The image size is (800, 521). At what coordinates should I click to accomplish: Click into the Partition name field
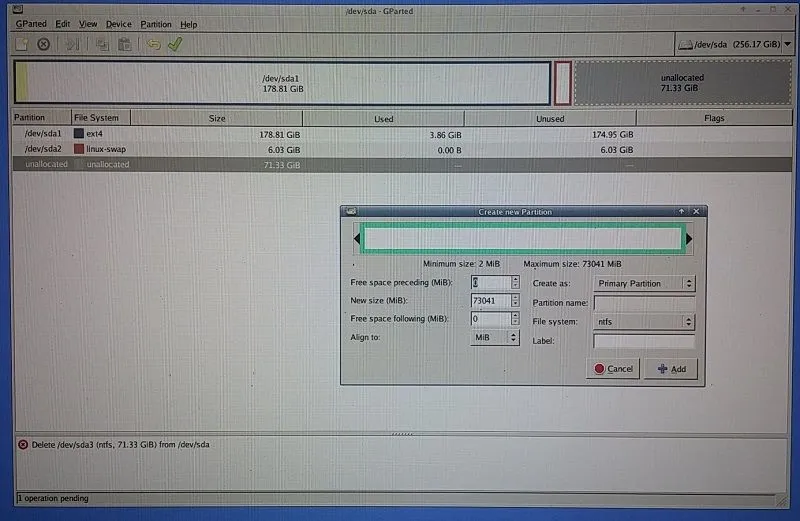click(x=644, y=303)
